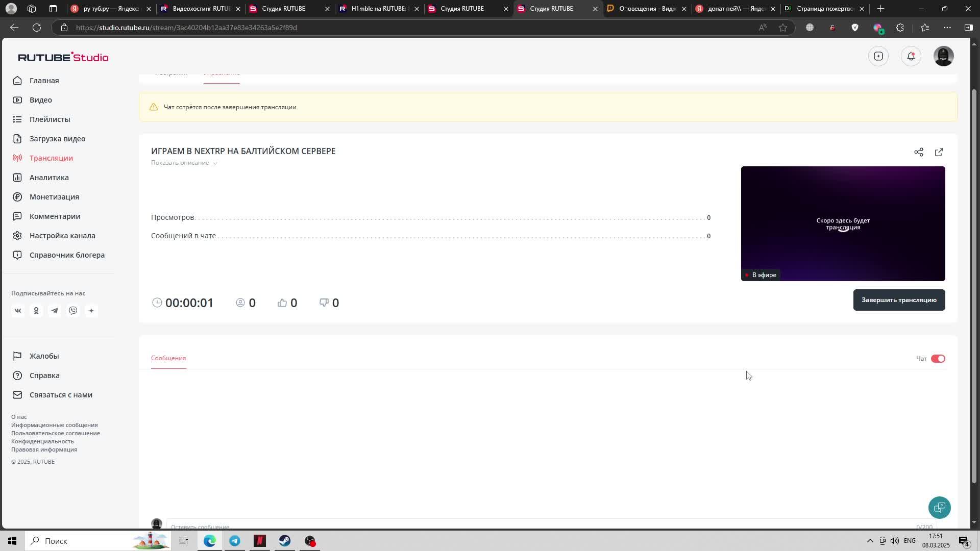
Task: Switch to Оповещения browser tab
Action: pyautogui.click(x=647, y=9)
